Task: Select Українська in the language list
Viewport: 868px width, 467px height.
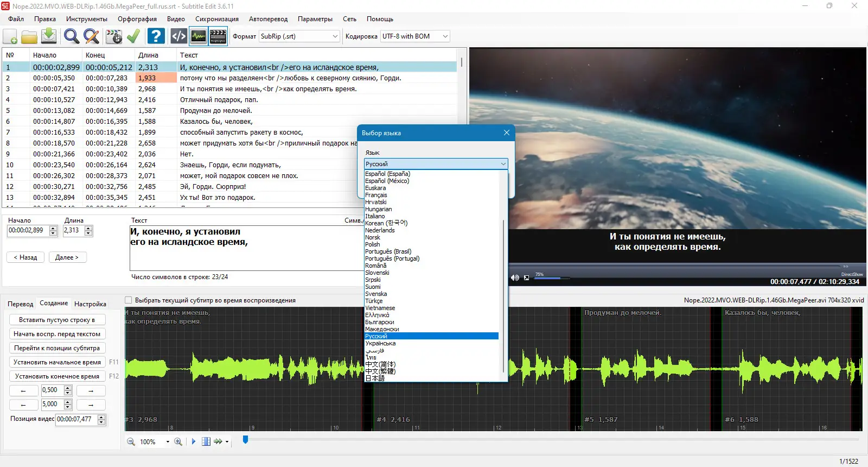Action: [380, 343]
